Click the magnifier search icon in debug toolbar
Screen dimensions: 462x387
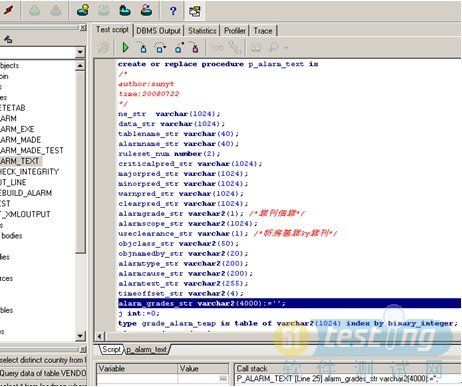pos(274,47)
